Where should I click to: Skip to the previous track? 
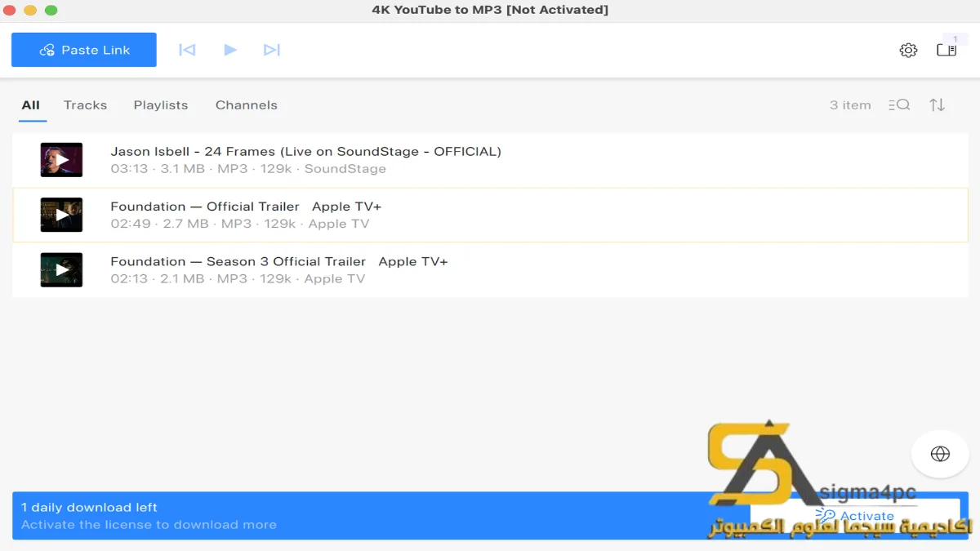pos(187,50)
